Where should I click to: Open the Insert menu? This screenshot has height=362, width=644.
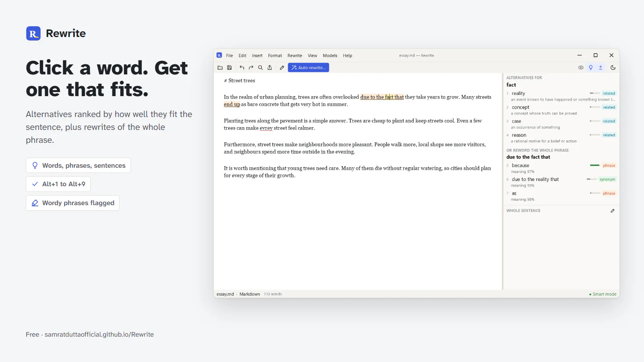tap(257, 56)
